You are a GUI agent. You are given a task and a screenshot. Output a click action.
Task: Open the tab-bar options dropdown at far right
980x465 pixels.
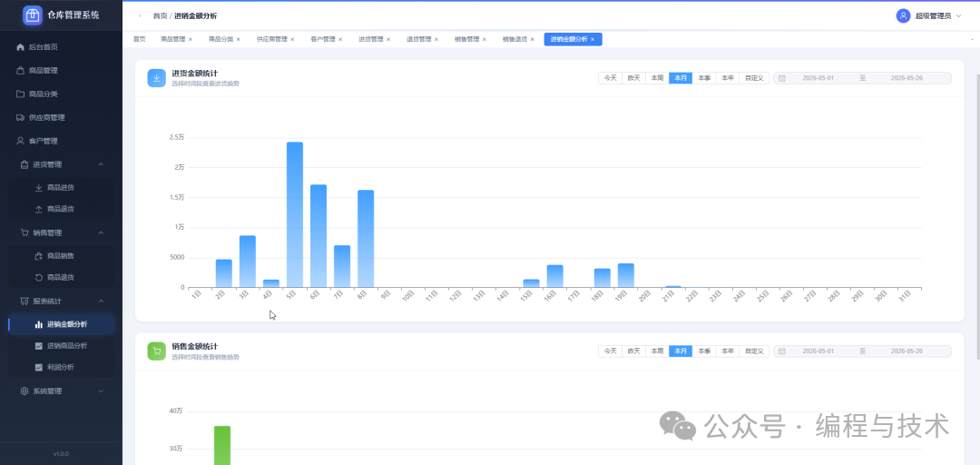(x=972, y=39)
